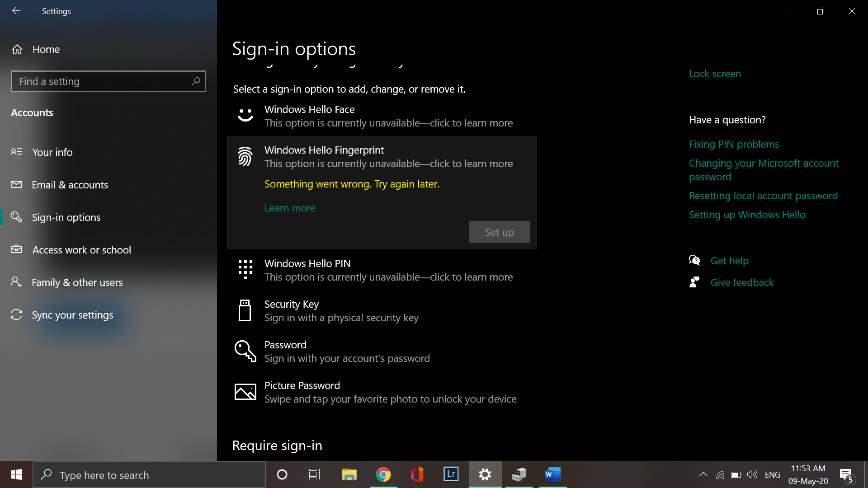Viewport: 868px width, 488px height.
Task: Click the Picture Password image icon
Action: tap(245, 392)
